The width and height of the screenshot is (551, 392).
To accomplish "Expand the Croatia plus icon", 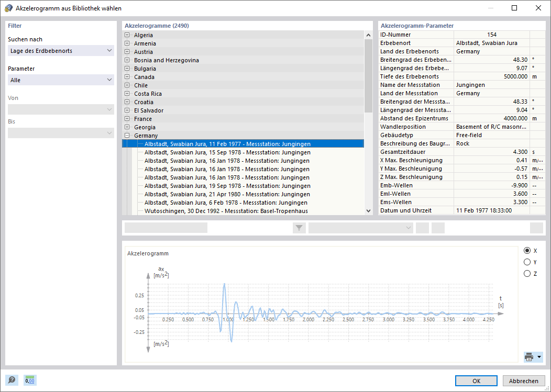I will tap(127, 102).
